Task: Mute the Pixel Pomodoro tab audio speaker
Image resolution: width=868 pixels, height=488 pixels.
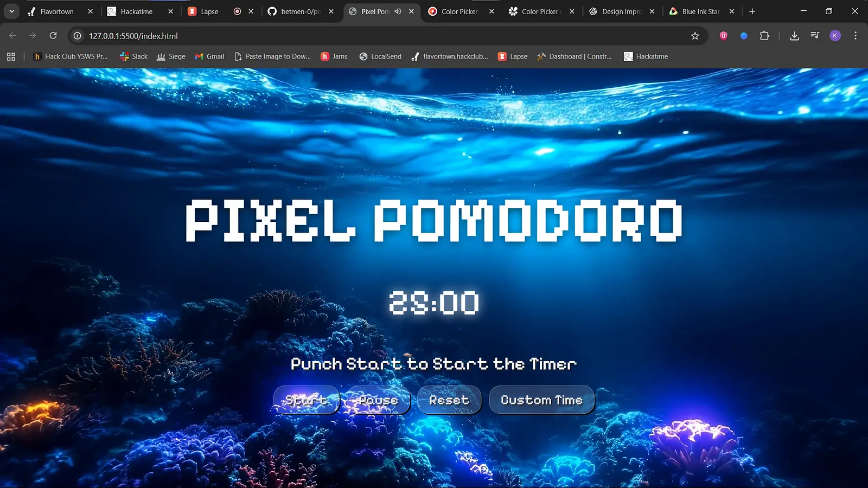Action: 398,11
